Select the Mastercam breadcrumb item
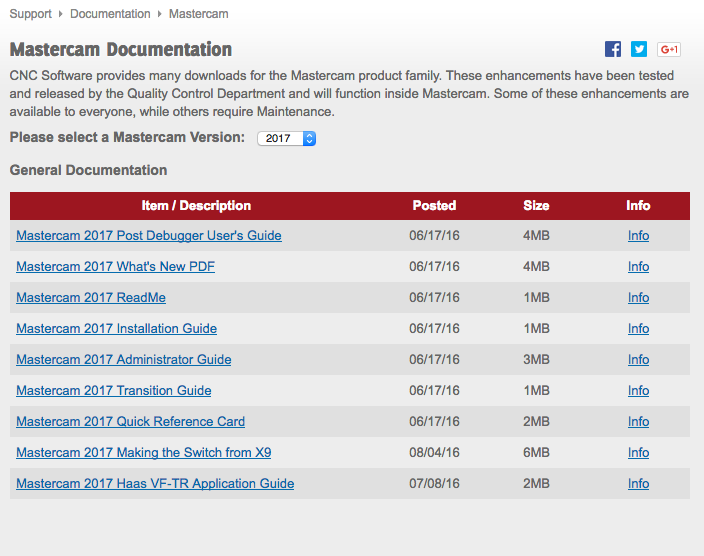The image size is (704, 556). pos(198,14)
